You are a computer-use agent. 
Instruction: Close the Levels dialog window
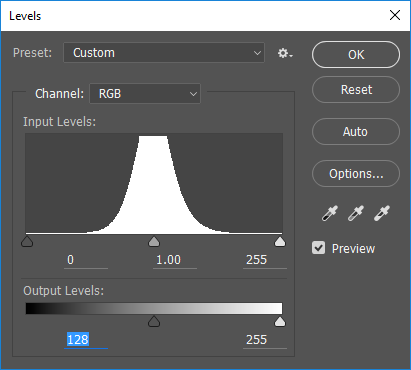pos(395,15)
